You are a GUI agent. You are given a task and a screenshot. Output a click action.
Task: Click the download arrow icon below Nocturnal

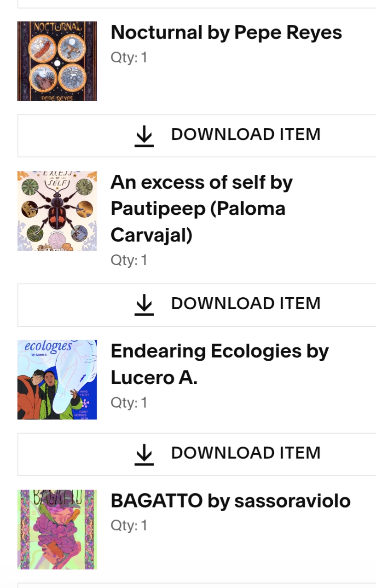tap(144, 136)
